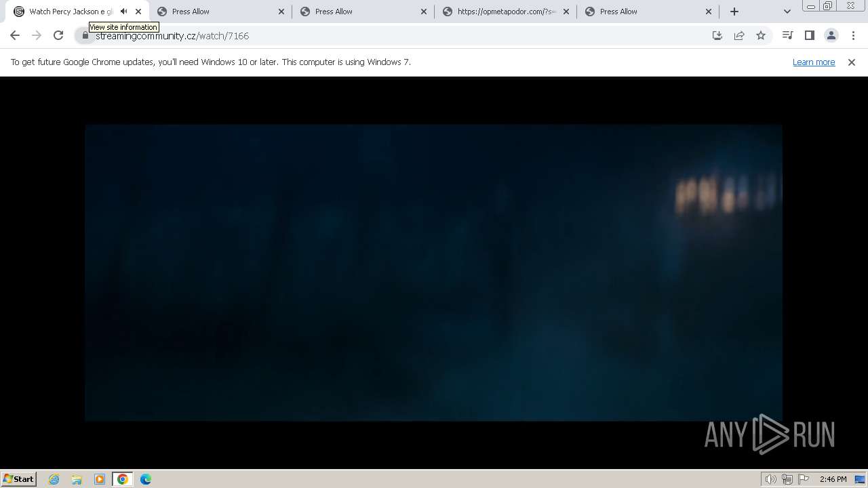868x488 pixels.
Task: Launch Internet Explorer from taskbar
Action: coord(54,479)
